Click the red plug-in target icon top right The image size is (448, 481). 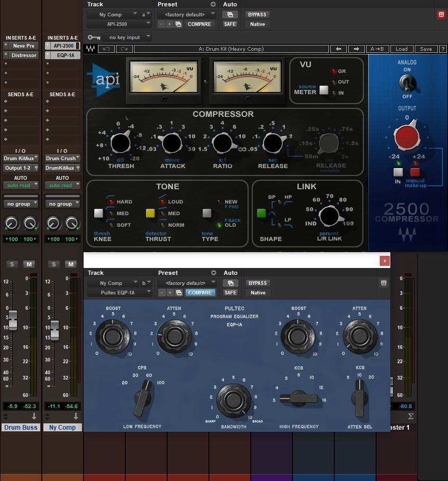(442, 15)
